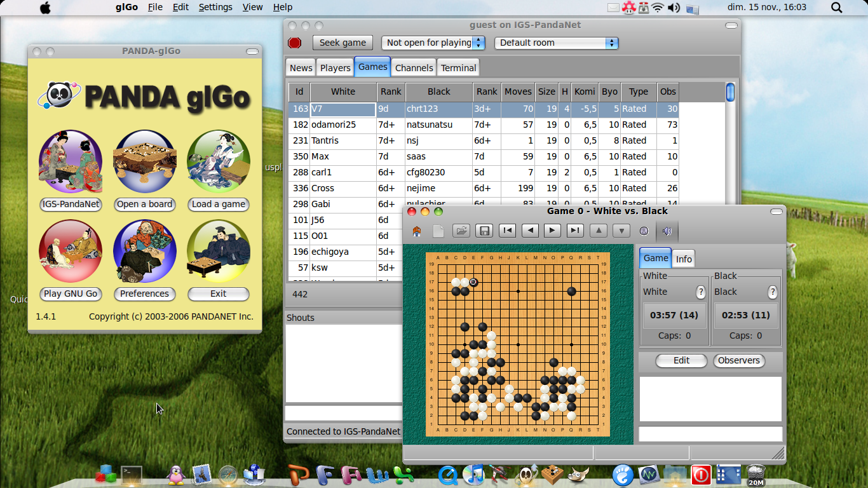Click the Black player question mark icon

point(773,292)
